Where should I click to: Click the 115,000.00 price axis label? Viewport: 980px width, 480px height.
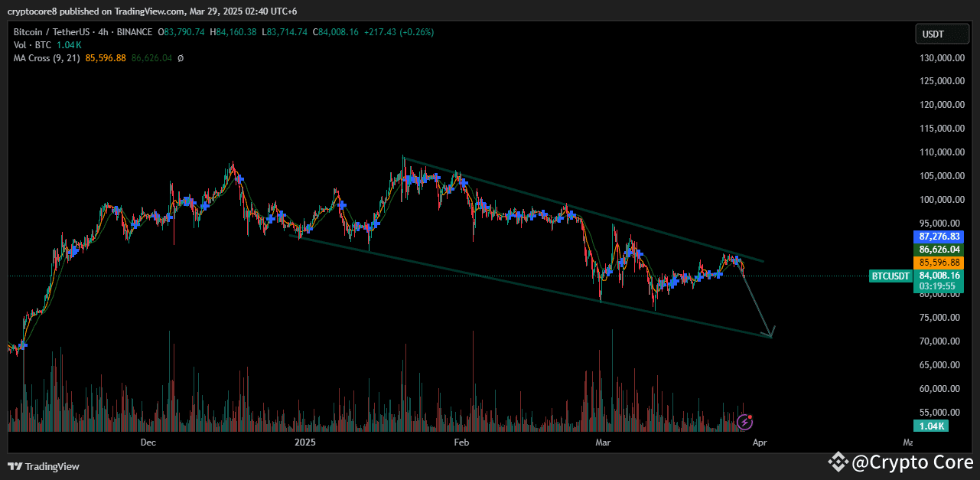point(940,129)
